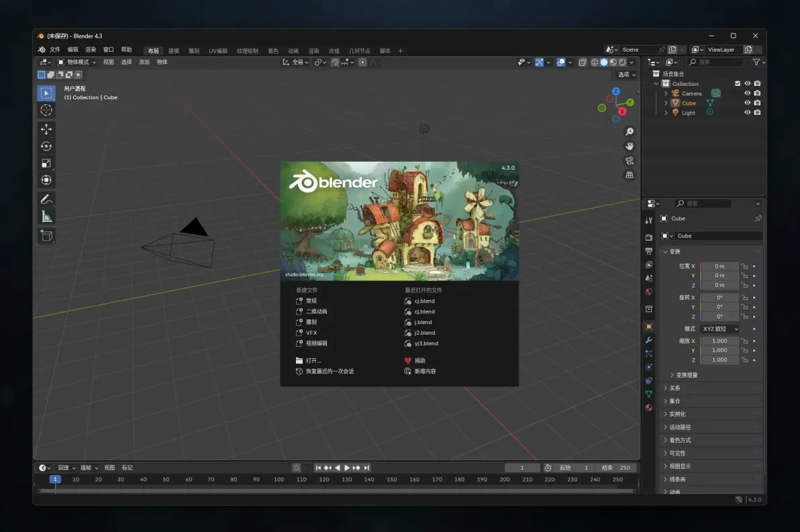Click the timeline frame marker 1
This screenshot has height=532, width=800.
[x=55, y=480]
